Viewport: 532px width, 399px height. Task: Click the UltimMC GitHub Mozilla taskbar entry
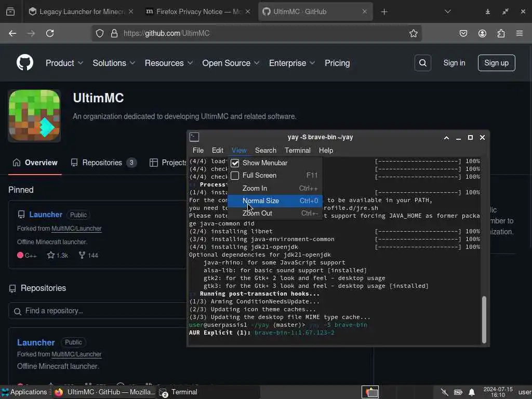tap(104, 392)
